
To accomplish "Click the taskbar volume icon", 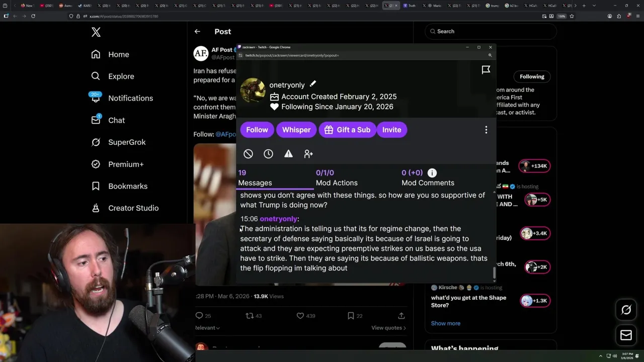I will [614, 356].
